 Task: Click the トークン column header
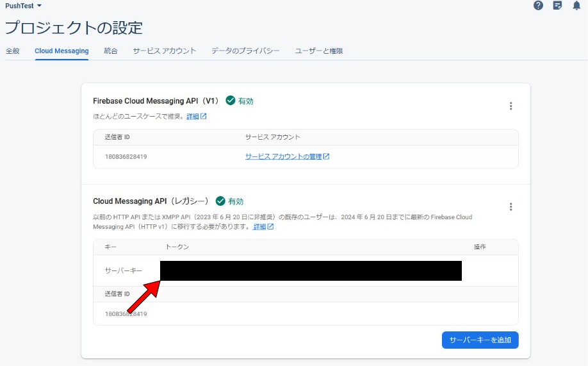point(177,247)
